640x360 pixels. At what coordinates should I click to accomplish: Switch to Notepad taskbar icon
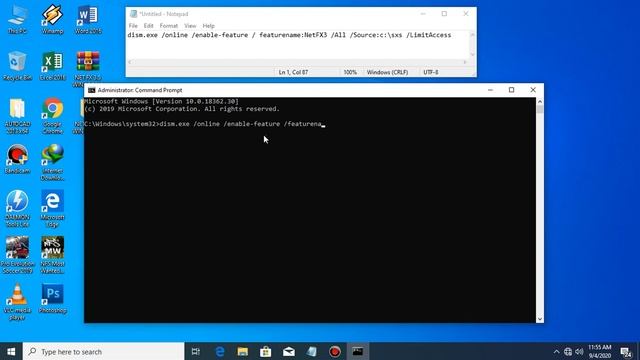click(312, 351)
